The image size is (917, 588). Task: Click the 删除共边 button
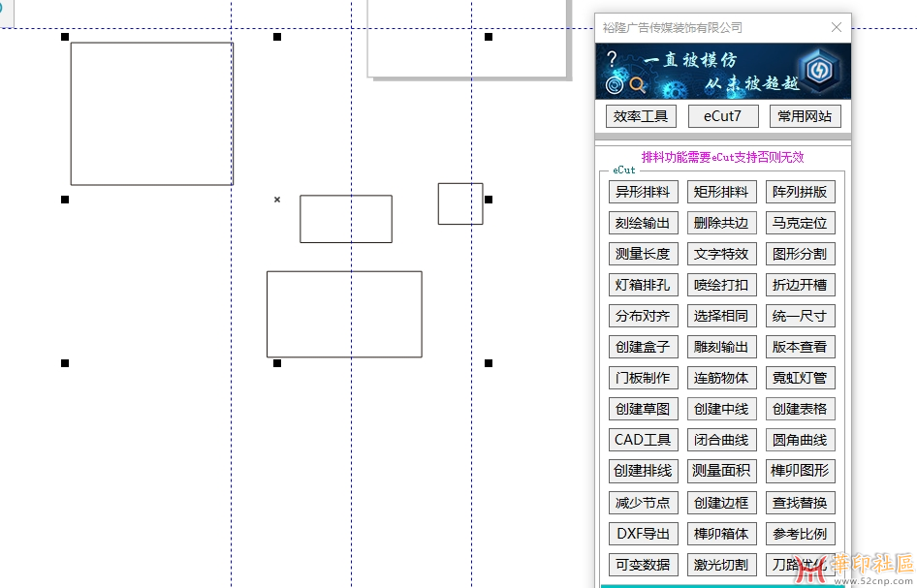click(721, 223)
